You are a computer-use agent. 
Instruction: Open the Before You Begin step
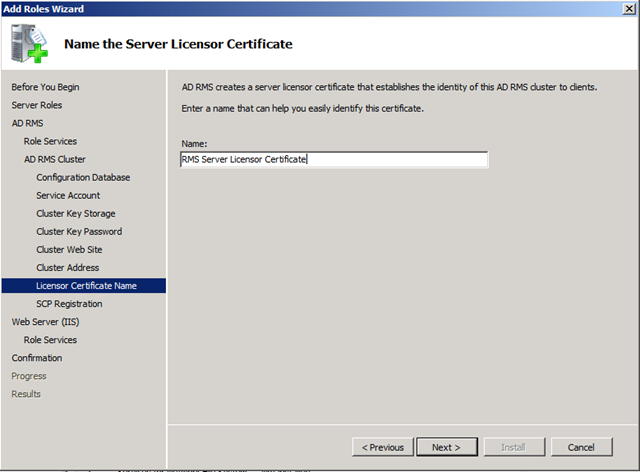click(x=45, y=87)
